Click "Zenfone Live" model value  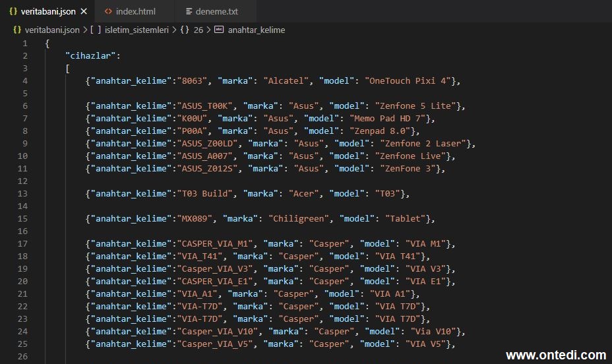click(410, 156)
